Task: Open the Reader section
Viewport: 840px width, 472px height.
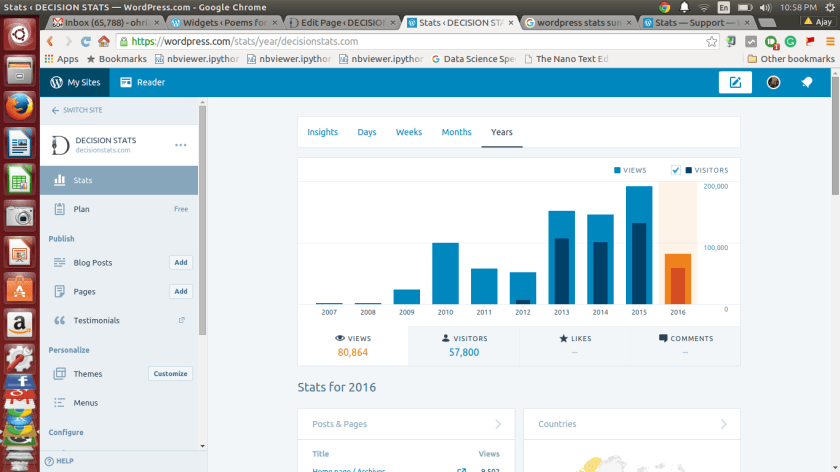Action: 142,83
